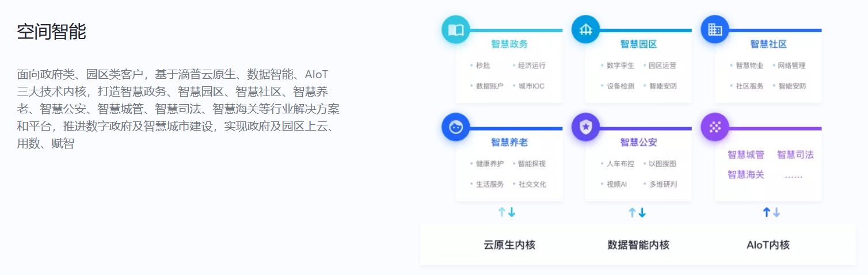868x275 pixels.
Task: Click the 城市IOC item under 智慧政务
Action: pos(531,86)
